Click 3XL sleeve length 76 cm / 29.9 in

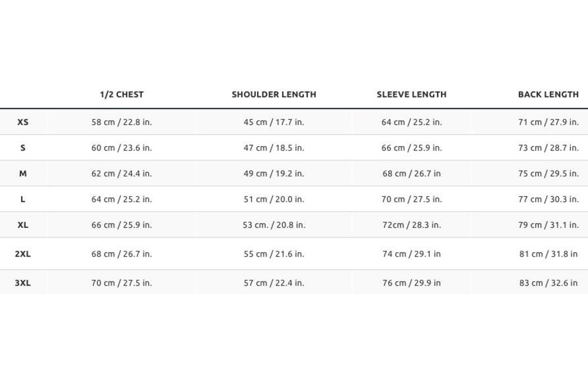click(x=412, y=283)
